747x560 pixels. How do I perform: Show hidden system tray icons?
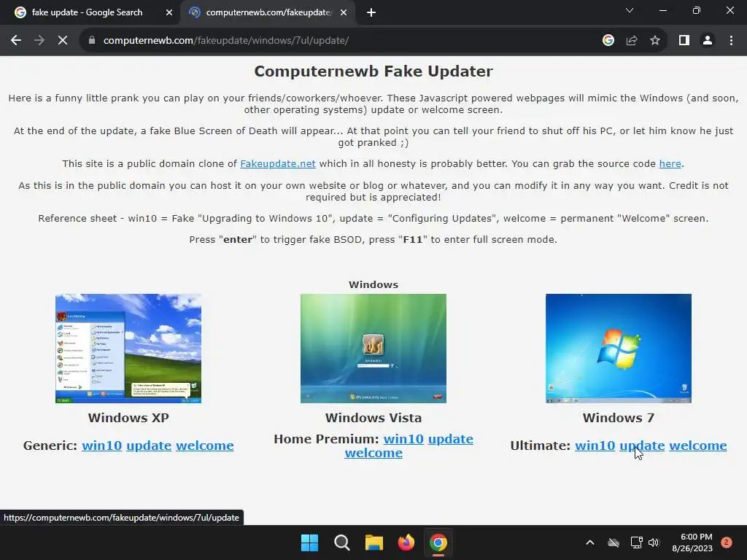point(589,542)
